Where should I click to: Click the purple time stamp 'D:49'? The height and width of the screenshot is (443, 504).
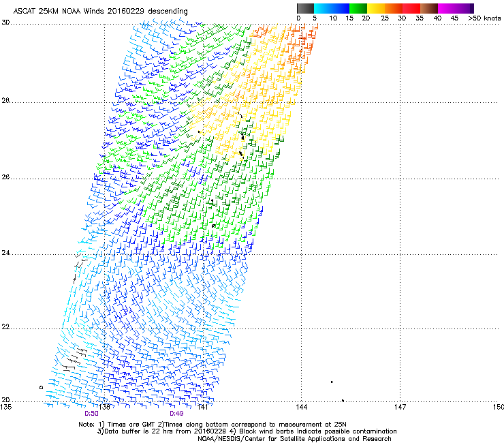coord(177,414)
